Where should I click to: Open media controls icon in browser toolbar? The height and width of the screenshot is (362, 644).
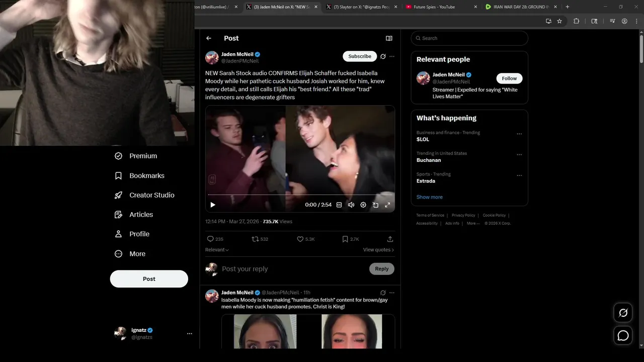coord(612,21)
